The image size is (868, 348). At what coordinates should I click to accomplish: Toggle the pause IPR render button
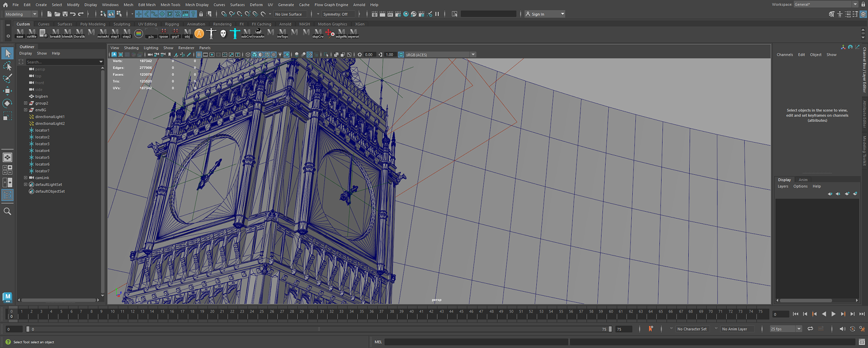coord(437,14)
